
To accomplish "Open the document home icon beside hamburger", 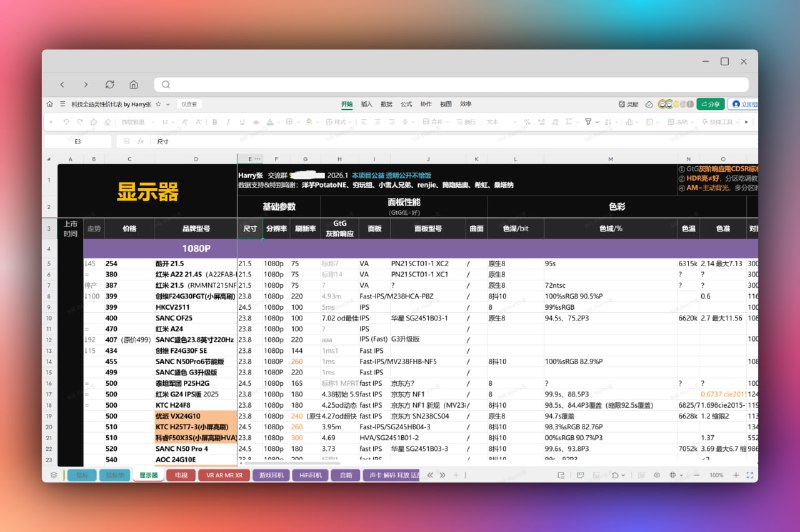I will pos(49,104).
